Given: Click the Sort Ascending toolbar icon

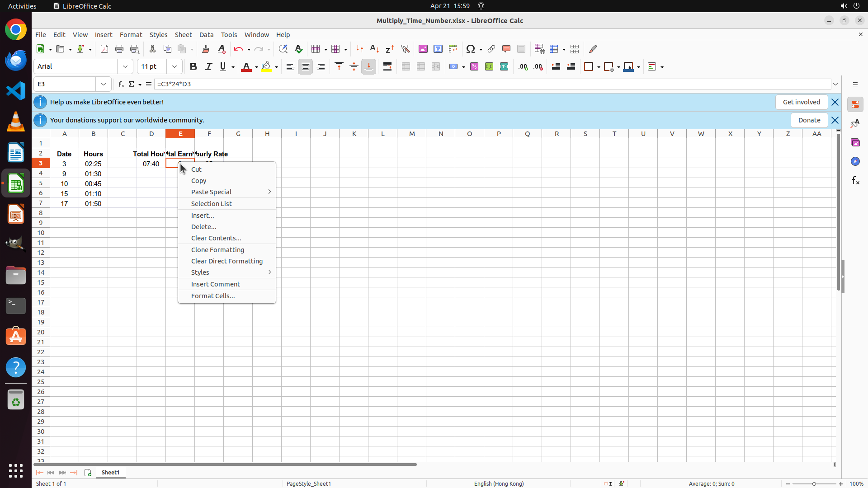Looking at the screenshot, I should 374,49.
